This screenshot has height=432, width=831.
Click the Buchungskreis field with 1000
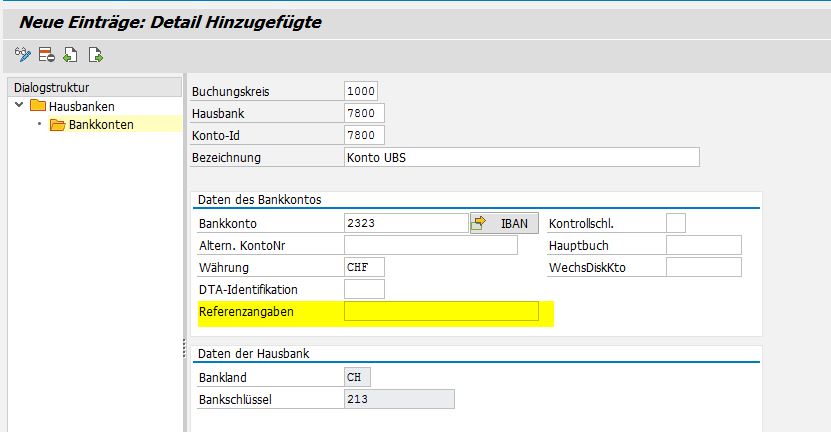363,91
